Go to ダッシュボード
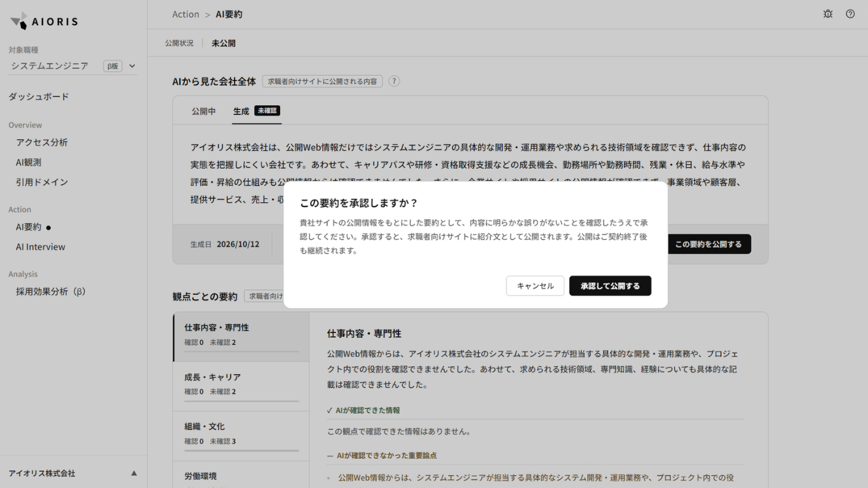 point(39,97)
